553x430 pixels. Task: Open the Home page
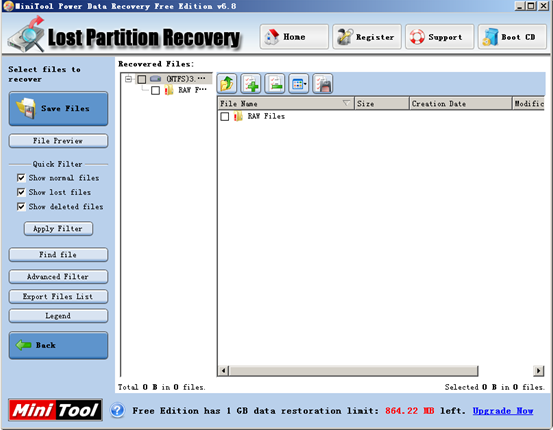pos(294,37)
